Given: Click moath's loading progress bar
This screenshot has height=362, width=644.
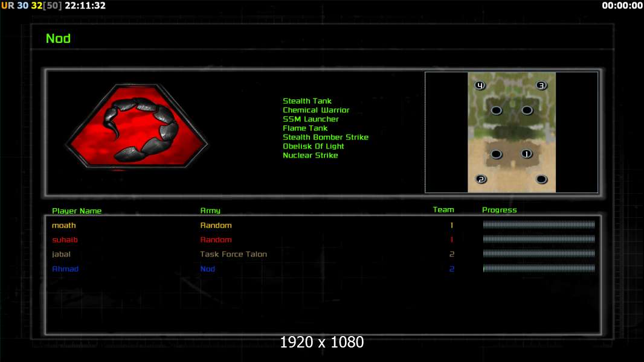Looking at the screenshot, I should click(539, 224).
